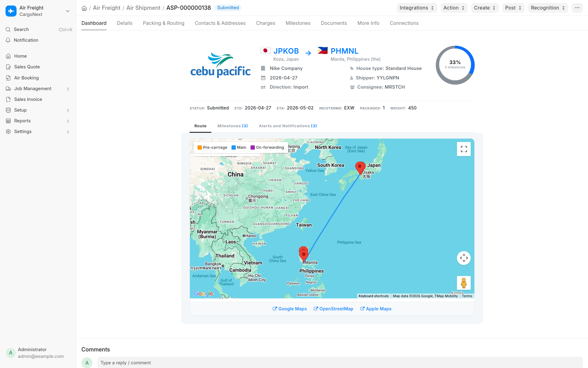The width and height of the screenshot is (588, 368).
Task: Switch to the Details tab
Action: [125, 23]
